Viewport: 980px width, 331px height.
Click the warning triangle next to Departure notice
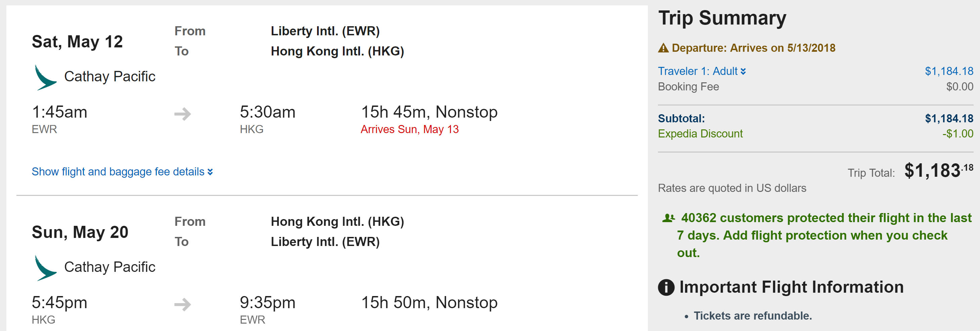point(663,48)
